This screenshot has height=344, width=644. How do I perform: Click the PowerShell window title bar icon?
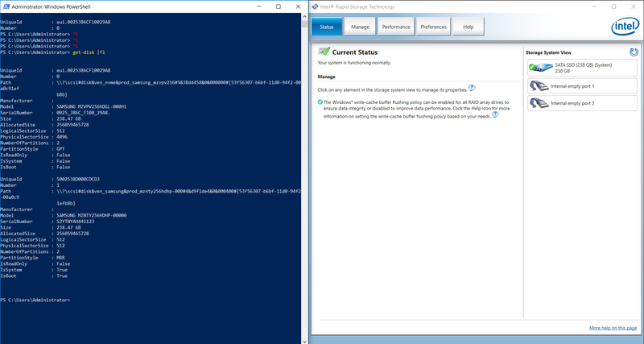click(x=6, y=6)
